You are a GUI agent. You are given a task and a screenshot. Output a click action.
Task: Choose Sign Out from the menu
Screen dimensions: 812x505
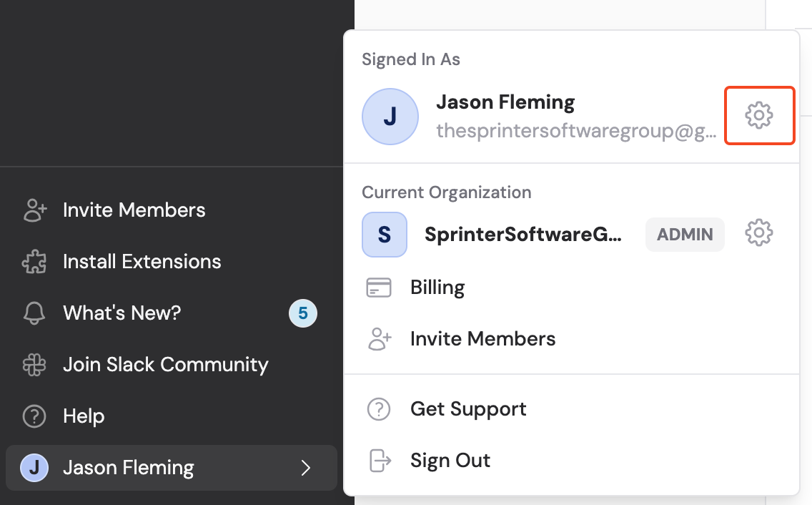click(x=450, y=461)
